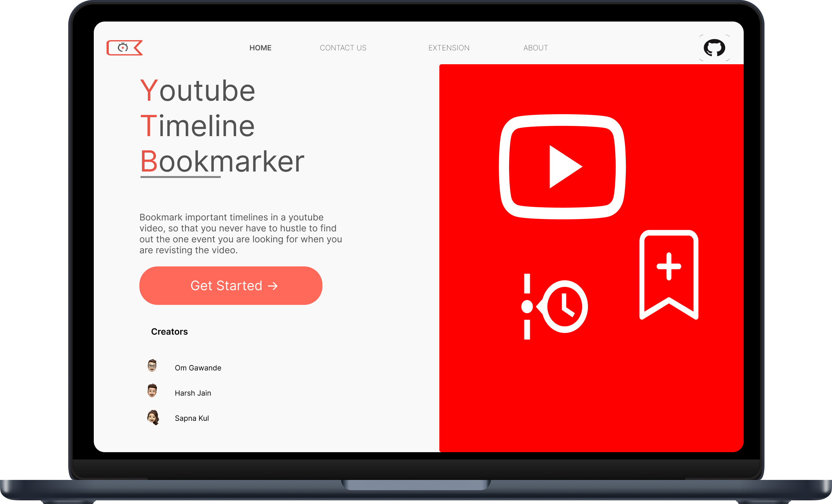
Task: Click Sapna Kul's avatar
Action: 153,418
